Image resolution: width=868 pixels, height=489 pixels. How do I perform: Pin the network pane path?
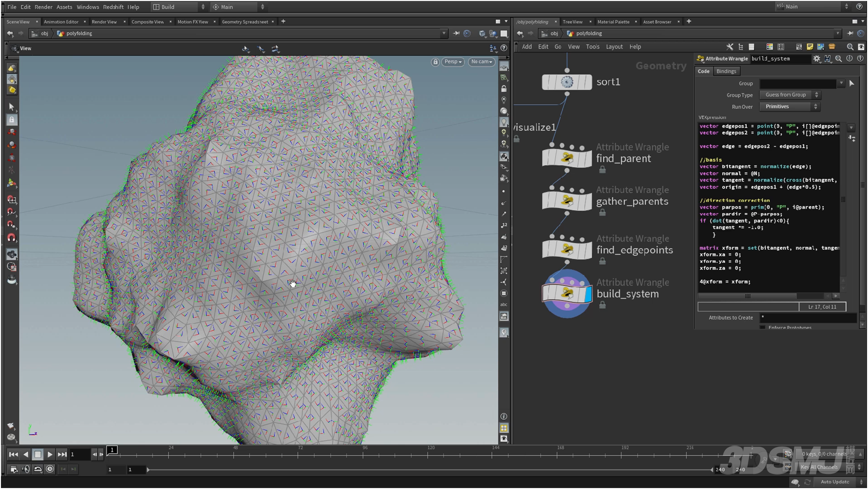pyautogui.click(x=850, y=34)
